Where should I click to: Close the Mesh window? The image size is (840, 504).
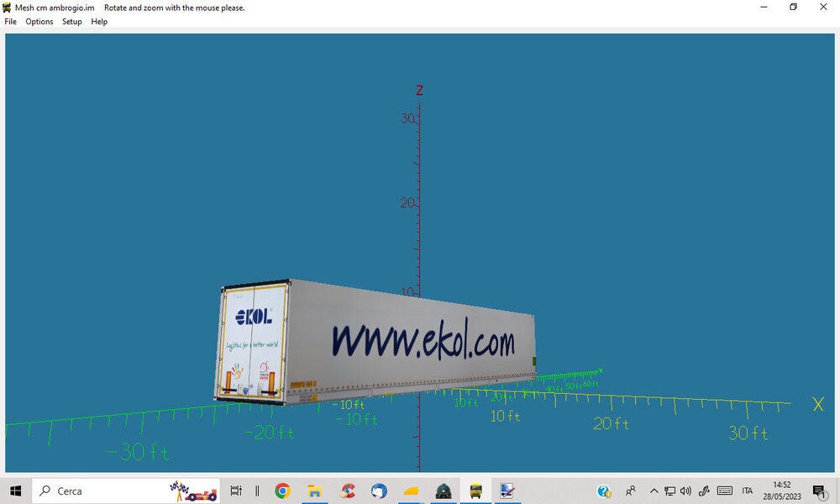point(823,7)
